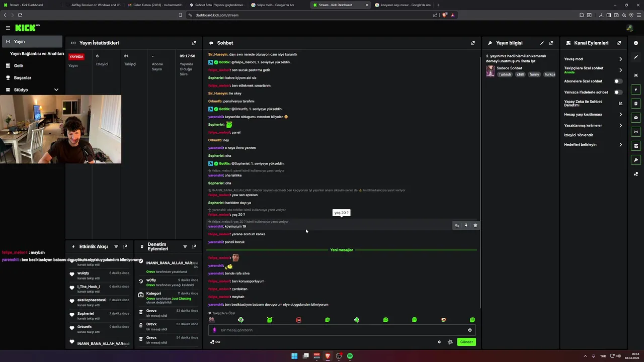
Task: Reload page with browser refresh button
Action: (x=20, y=15)
